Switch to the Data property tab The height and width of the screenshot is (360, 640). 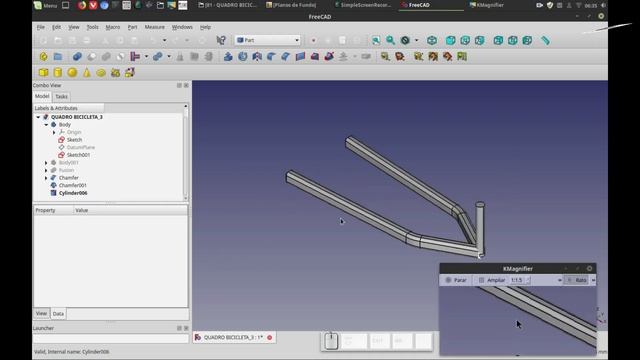point(58,313)
